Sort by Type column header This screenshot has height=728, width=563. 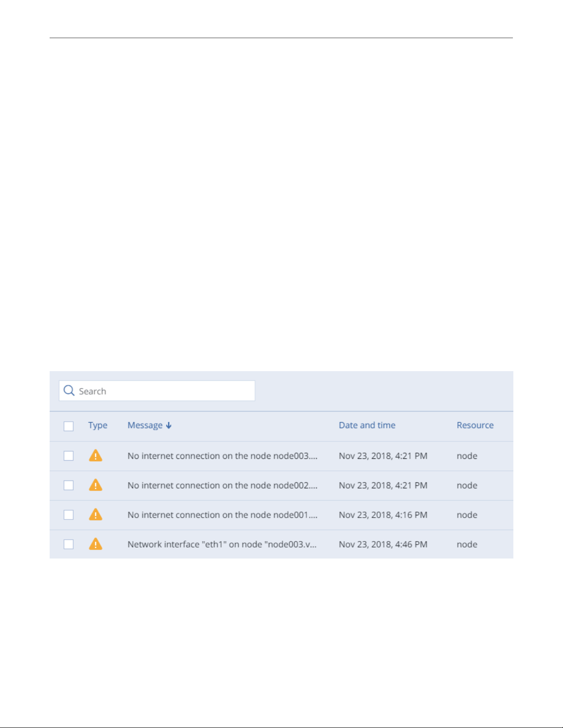(98, 425)
